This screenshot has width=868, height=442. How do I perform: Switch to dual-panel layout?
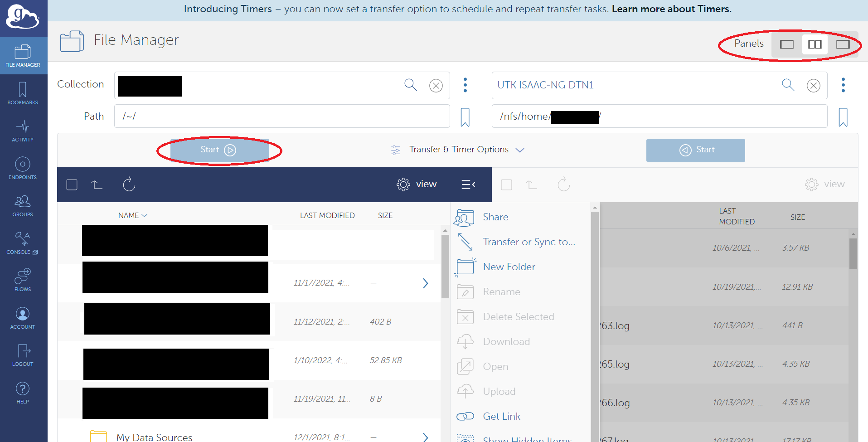[x=814, y=44]
